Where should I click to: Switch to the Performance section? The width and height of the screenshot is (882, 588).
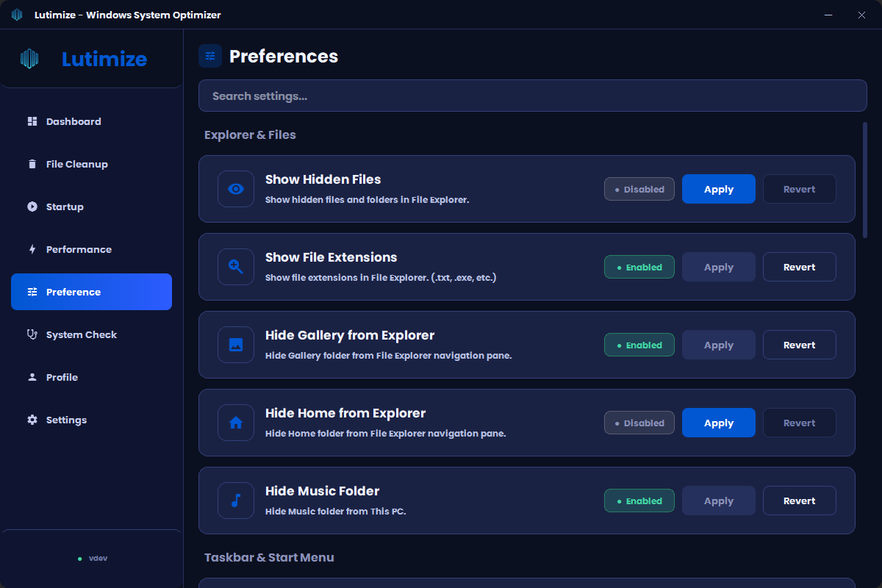[91, 249]
